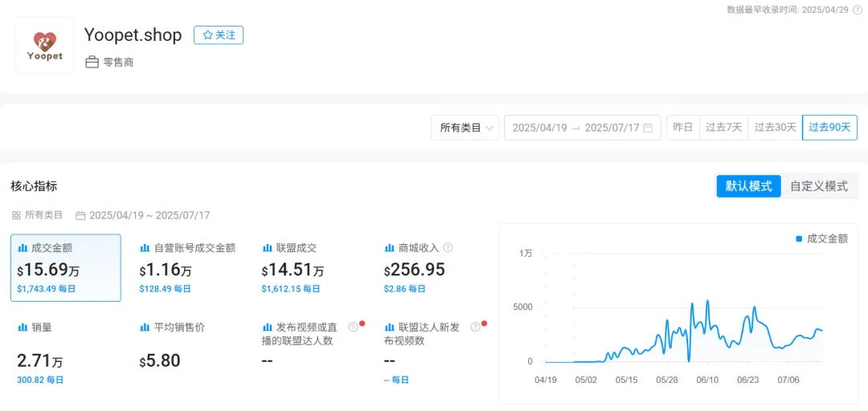Click the date range field 2025/04/19 → 2025/07/17
Image resolution: width=868 pixels, height=411 pixels.
(x=583, y=127)
